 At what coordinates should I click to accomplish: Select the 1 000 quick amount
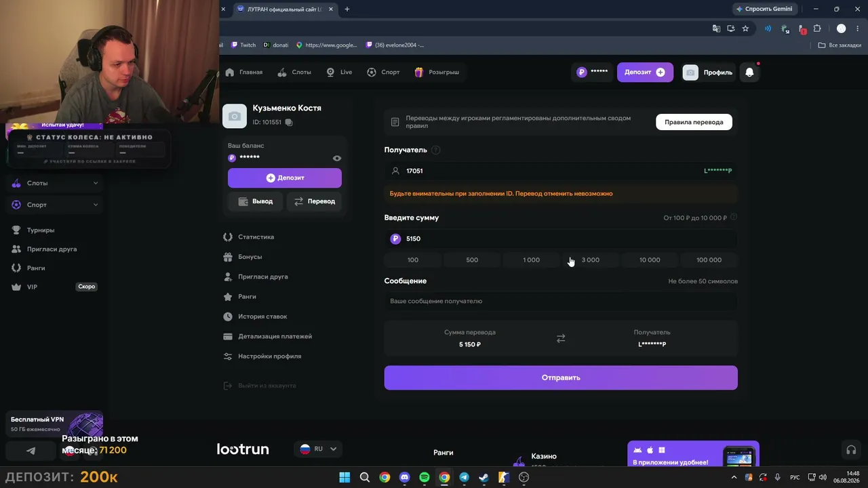click(x=532, y=260)
